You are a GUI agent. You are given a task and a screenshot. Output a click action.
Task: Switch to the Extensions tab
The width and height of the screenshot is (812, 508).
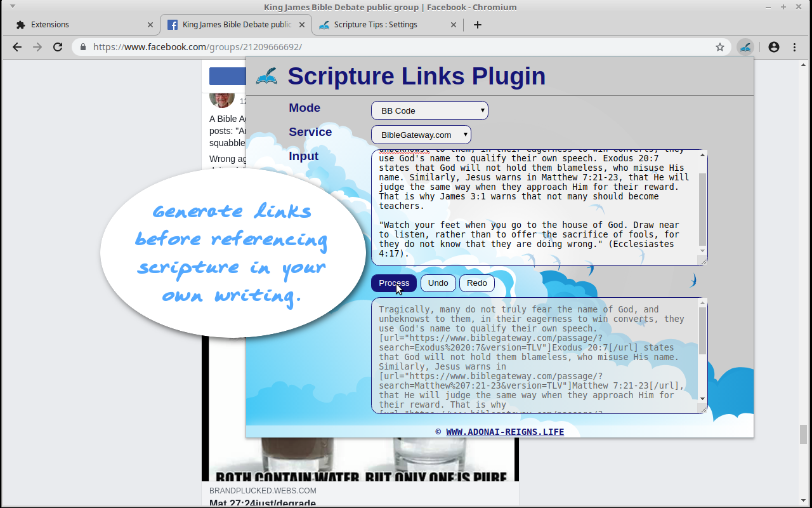pos(82,25)
